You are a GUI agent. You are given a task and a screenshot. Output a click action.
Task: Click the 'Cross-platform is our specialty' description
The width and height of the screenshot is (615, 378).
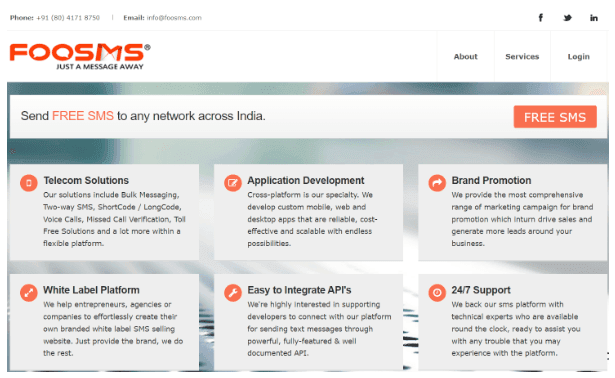click(x=312, y=219)
